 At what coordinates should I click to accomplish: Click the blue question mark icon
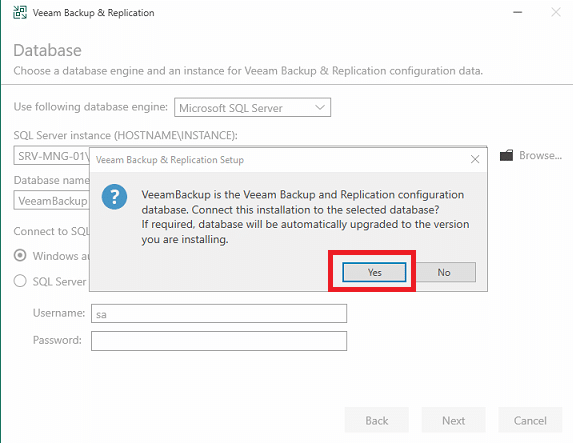tap(114, 197)
